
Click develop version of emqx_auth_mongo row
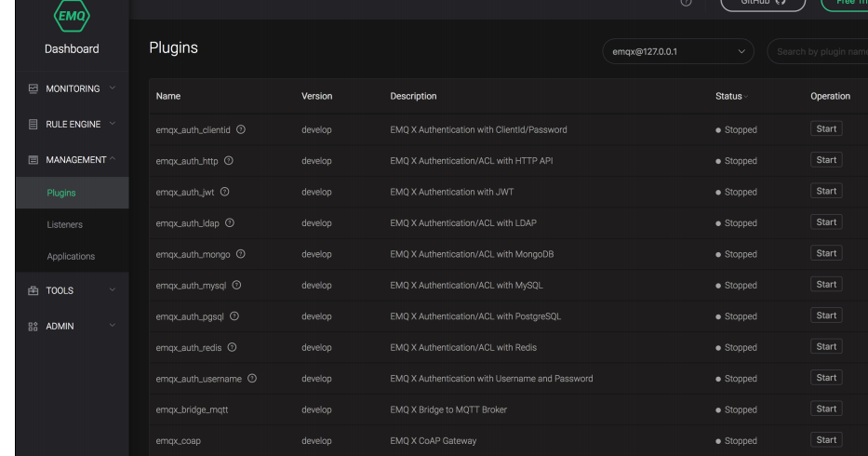(x=316, y=254)
